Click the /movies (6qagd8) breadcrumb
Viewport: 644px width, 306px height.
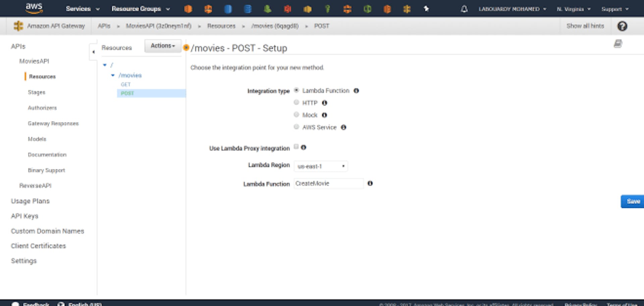pos(275,26)
